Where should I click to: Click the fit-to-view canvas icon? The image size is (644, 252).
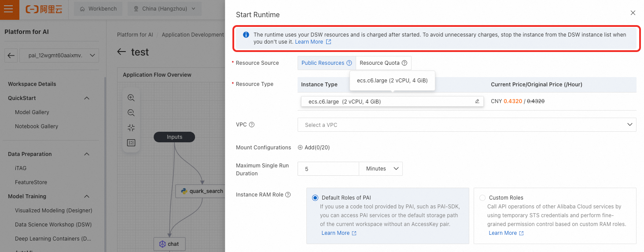131,128
